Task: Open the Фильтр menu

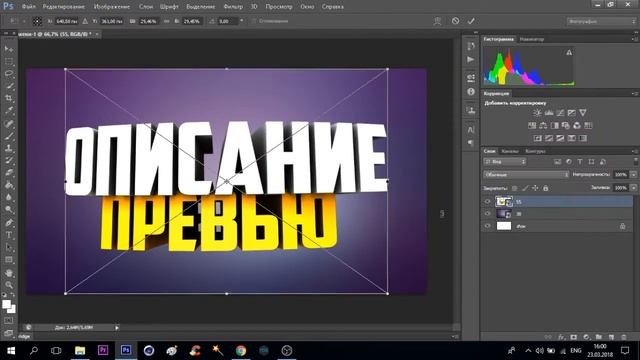Action: tap(233, 7)
